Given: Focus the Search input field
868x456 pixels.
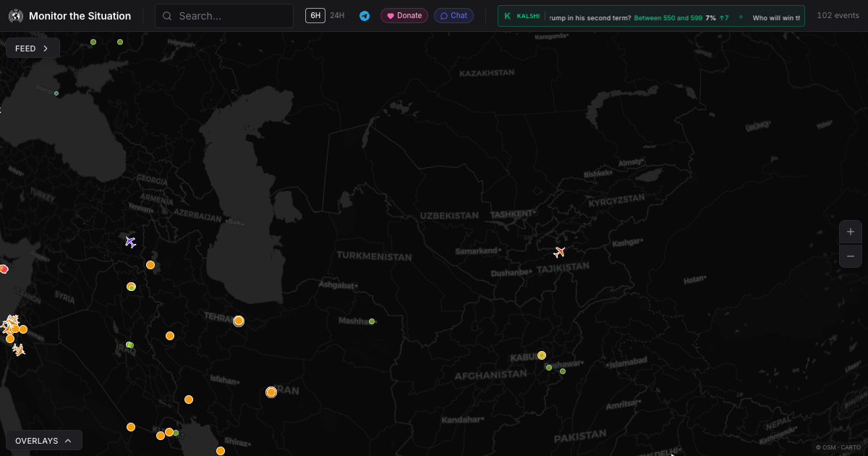Looking at the screenshot, I should click(231, 16).
